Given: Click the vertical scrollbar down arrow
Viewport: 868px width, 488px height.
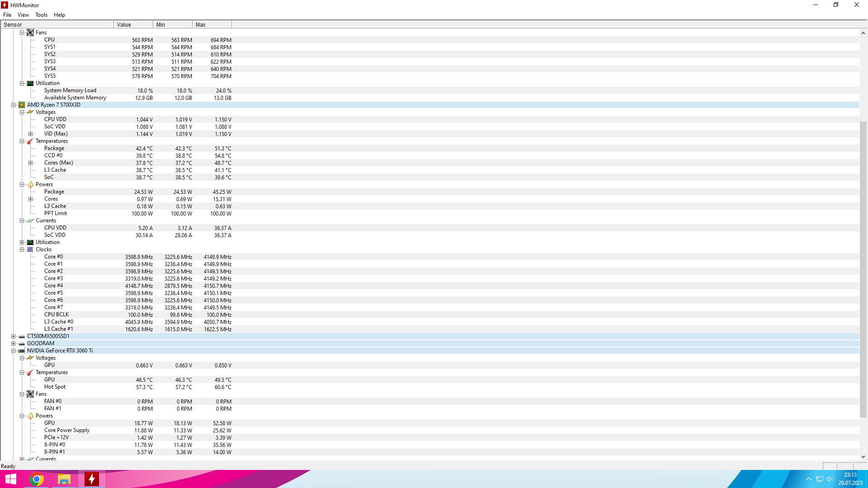Looking at the screenshot, I should (863, 457).
